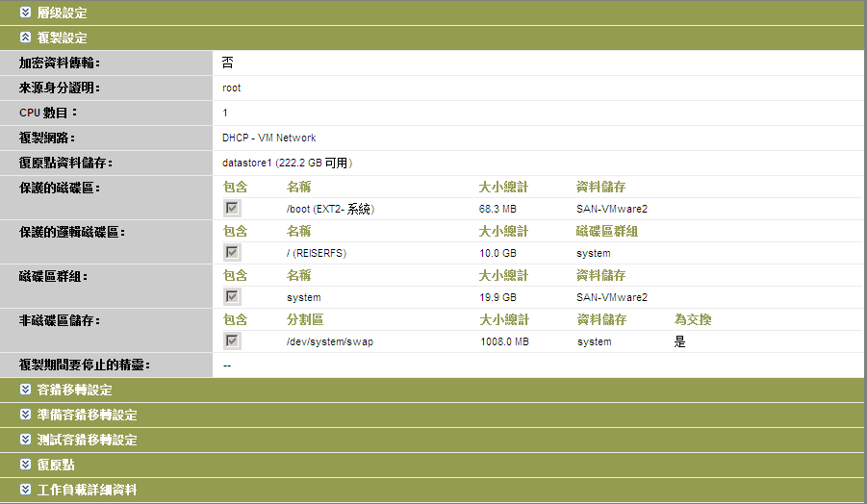Click the 複製期間要停止的精靈 label
This screenshot has height=504, width=867.
[x=85, y=365]
